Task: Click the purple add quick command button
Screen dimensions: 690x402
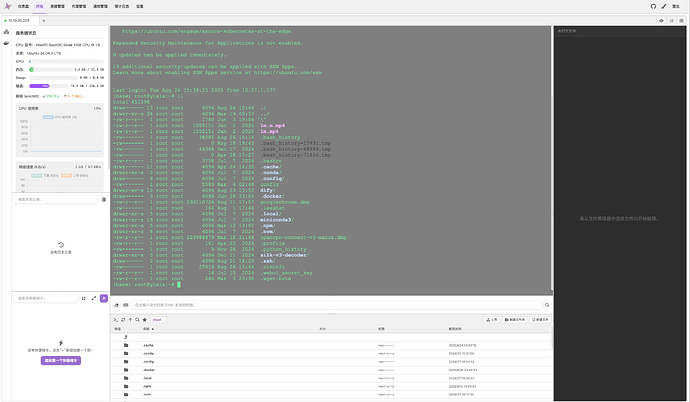Action: (x=61, y=360)
